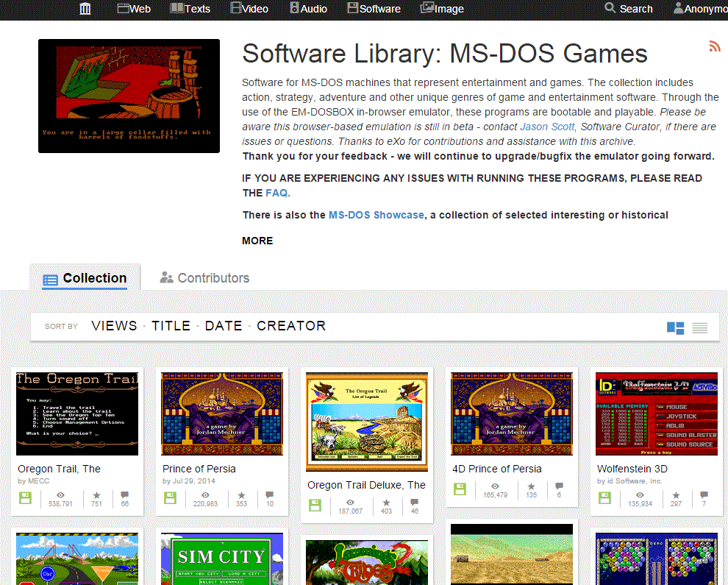Click the eye icon above 165,479 views
The image size is (728, 585).
[x=495, y=486]
